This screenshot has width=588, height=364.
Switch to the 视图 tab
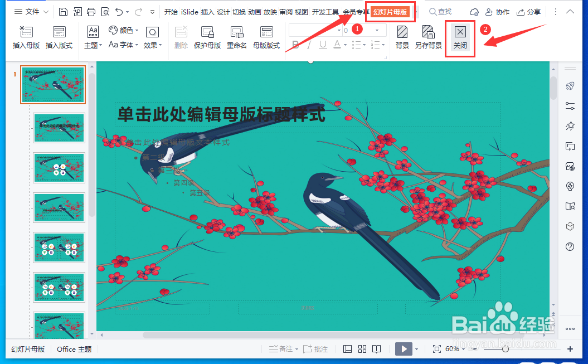point(301,12)
